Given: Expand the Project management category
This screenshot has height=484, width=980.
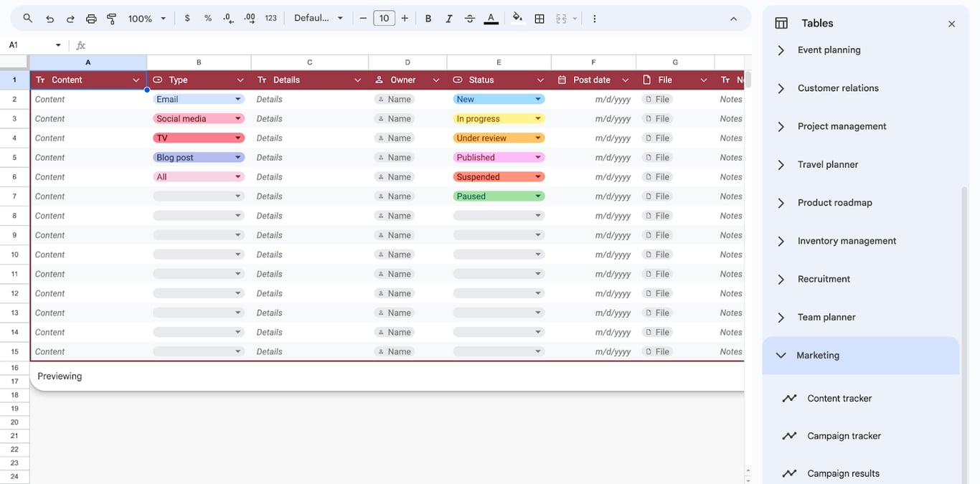Looking at the screenshot, I should tap(781, 126).
